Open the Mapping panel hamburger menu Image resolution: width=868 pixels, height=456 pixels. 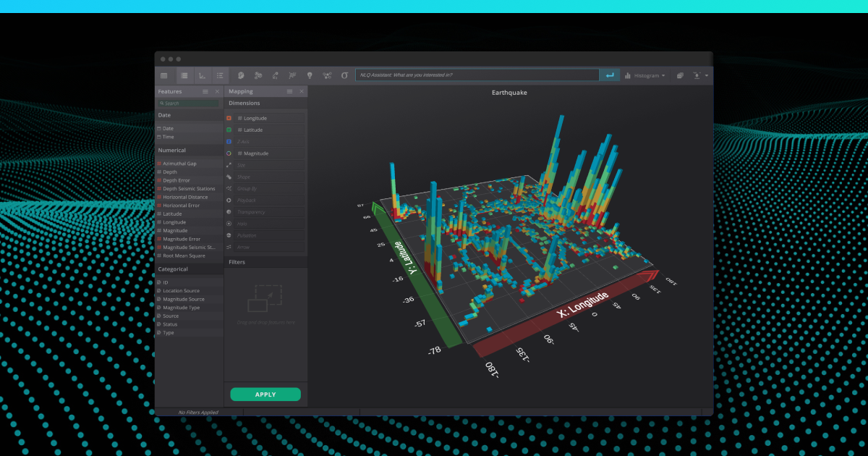[x=290, y=92]
